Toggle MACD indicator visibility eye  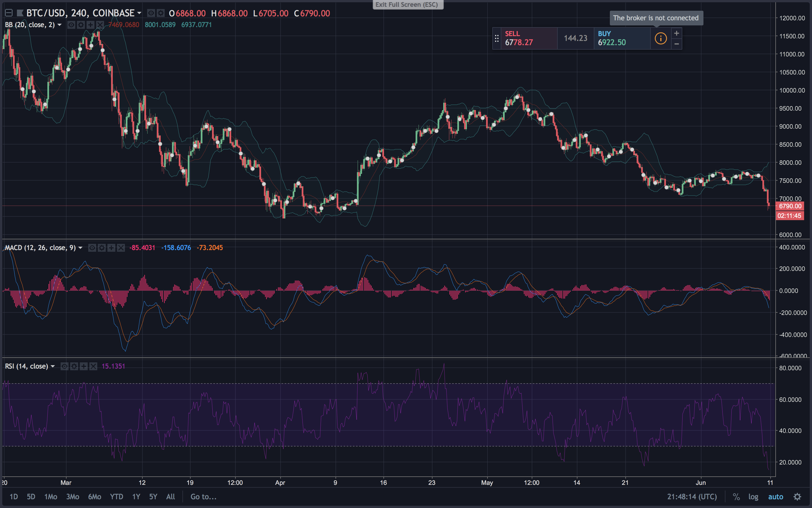pos(92,248)
